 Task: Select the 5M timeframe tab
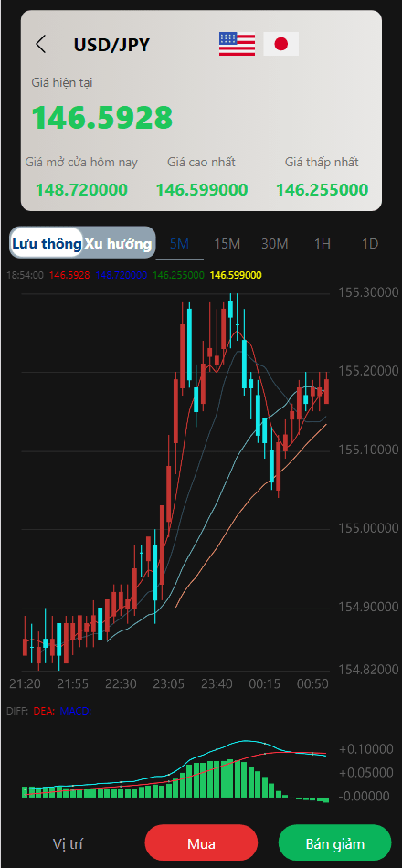pos(179,244)
